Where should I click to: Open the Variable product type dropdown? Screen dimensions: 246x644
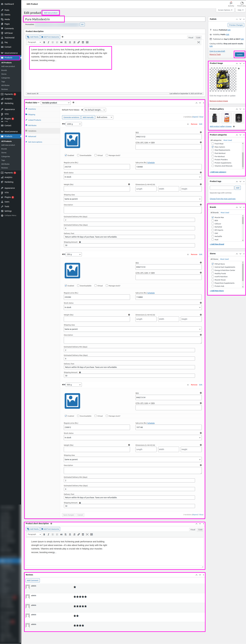(x=56, y=103)
